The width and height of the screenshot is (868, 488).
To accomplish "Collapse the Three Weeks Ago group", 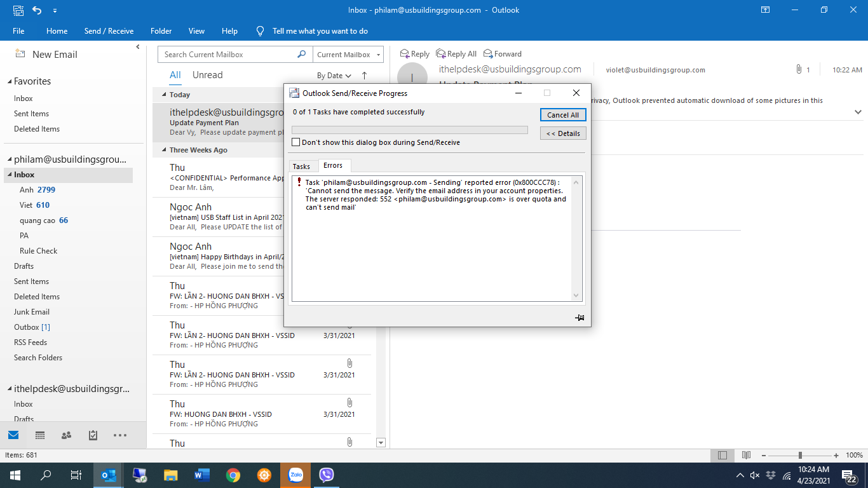I will 165,151.
